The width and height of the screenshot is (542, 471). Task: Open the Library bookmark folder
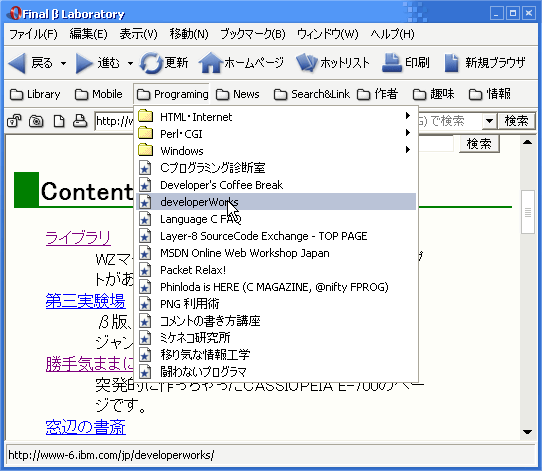pyautogui.click(x=35, y=94)
